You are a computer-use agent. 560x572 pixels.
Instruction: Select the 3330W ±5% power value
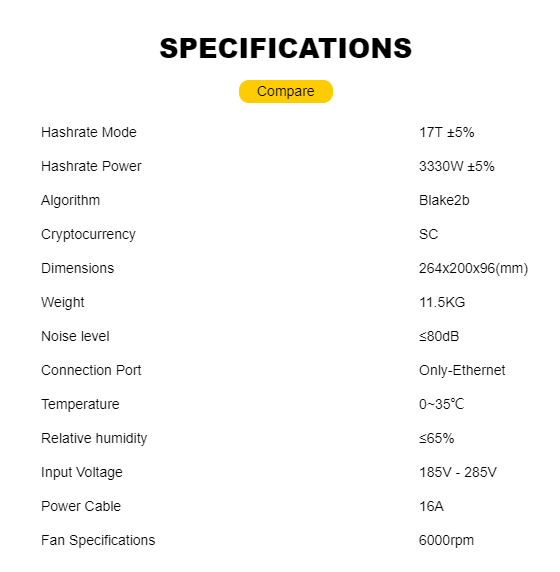coord(456,166)
